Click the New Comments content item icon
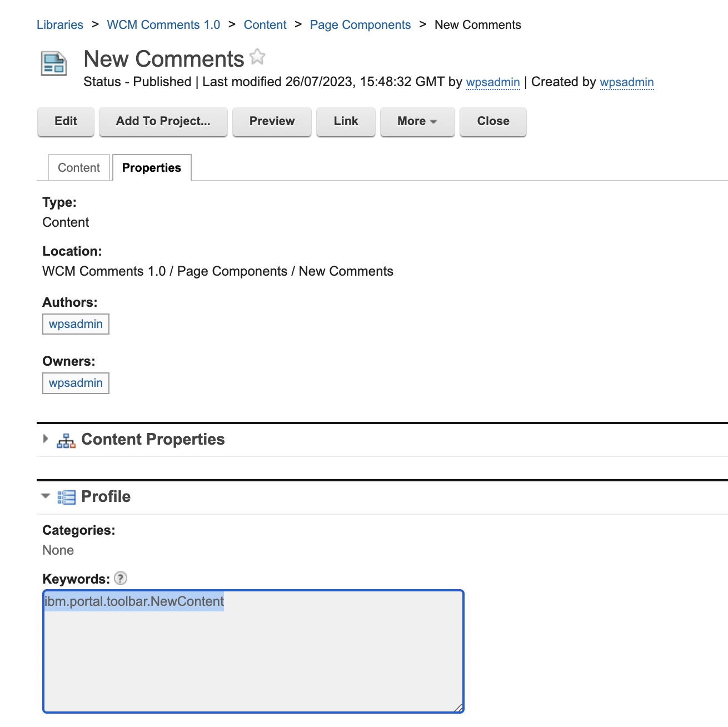728x727 pixels. coord(53,63)
